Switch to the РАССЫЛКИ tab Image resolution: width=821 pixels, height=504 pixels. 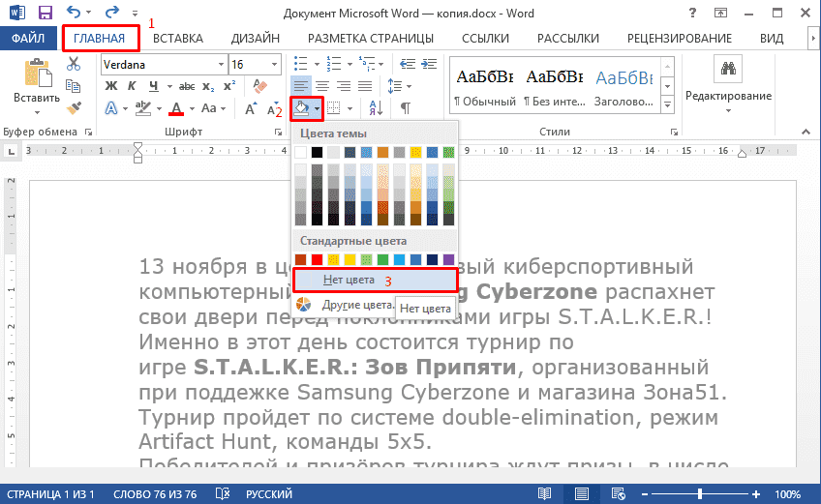(568, 38)
